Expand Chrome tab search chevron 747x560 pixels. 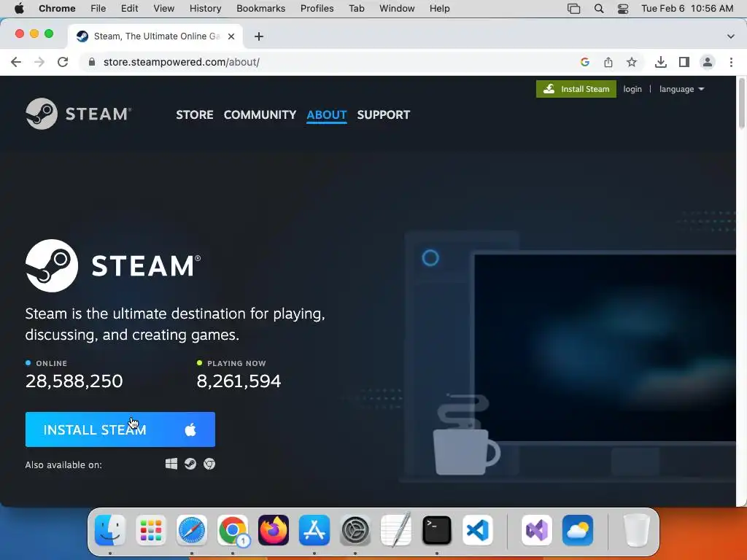731,36
